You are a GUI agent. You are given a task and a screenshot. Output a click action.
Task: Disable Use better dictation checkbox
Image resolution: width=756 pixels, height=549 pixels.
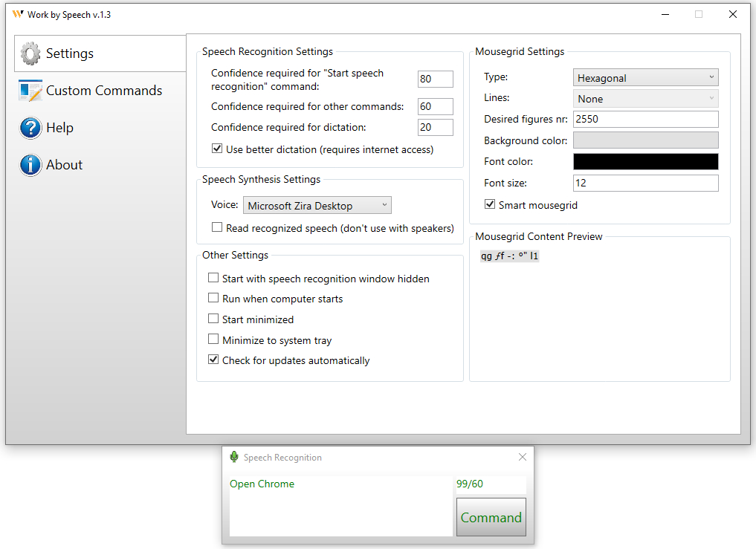[217, 149]
